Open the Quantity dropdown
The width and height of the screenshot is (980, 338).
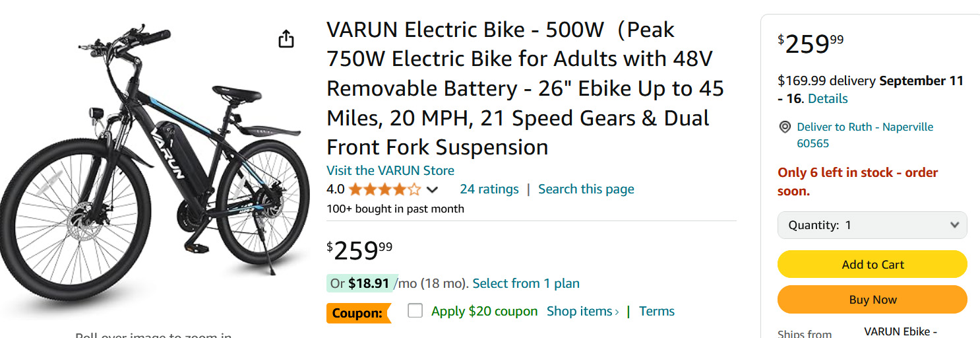click(x=872, y=225)
